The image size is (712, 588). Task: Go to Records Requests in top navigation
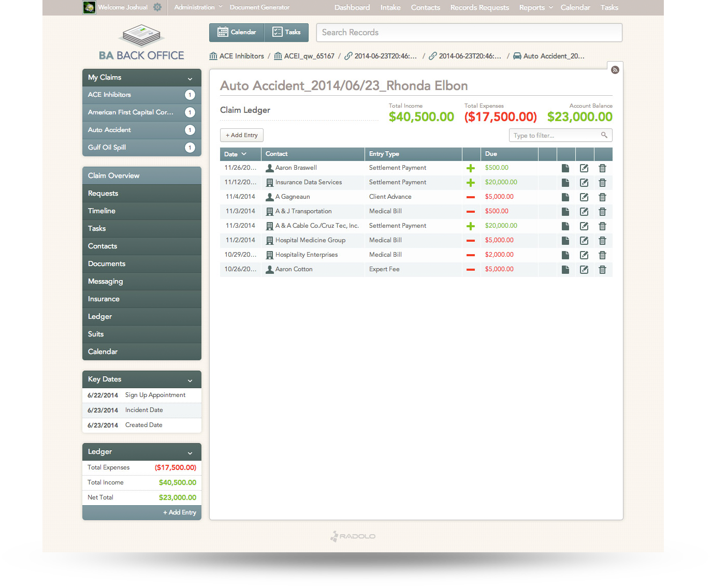pos(479,7)
